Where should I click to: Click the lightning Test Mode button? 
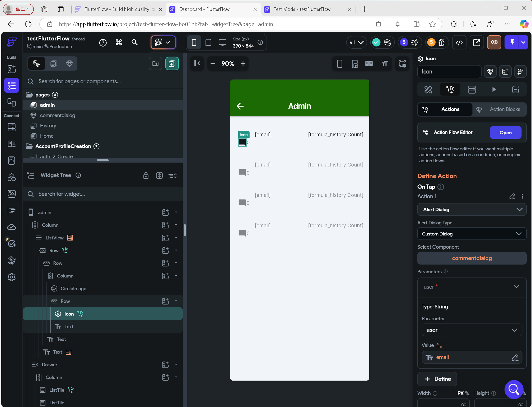click(512, 42)
